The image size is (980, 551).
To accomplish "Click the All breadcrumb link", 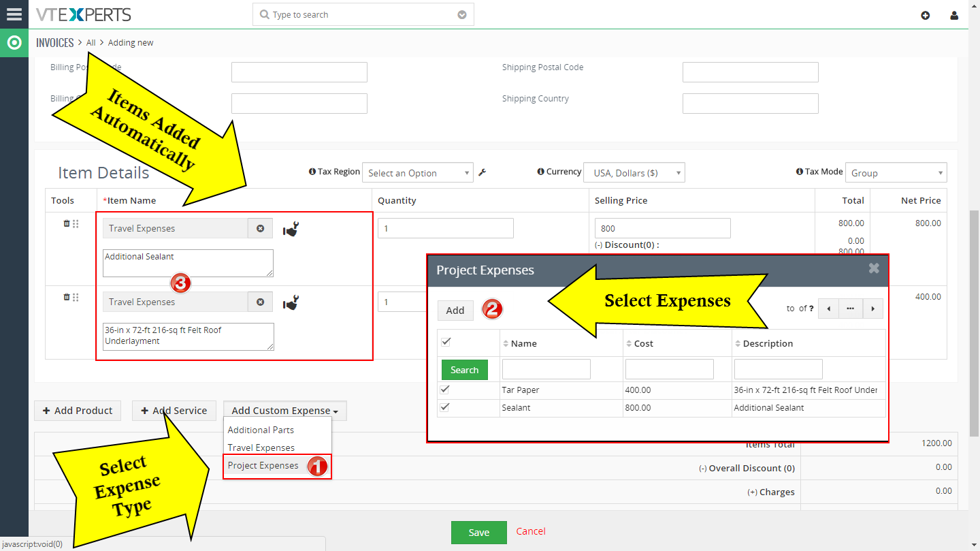I will tap(91, 42).
